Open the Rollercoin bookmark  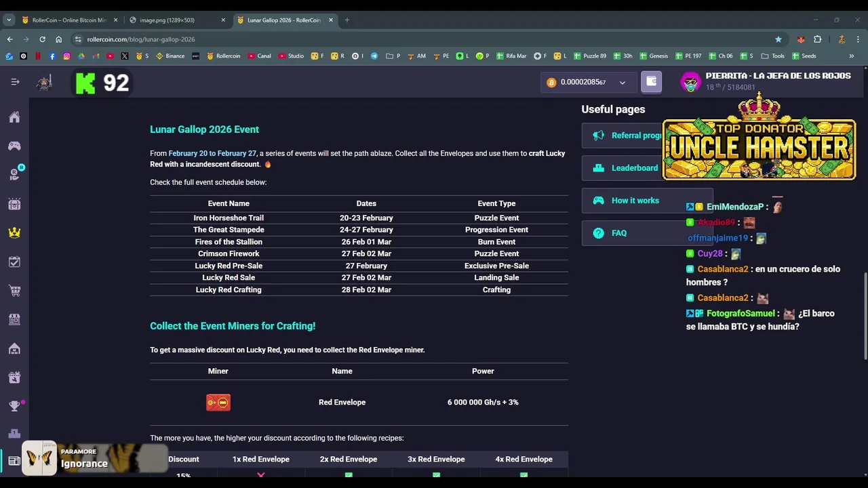coord(223,56)
